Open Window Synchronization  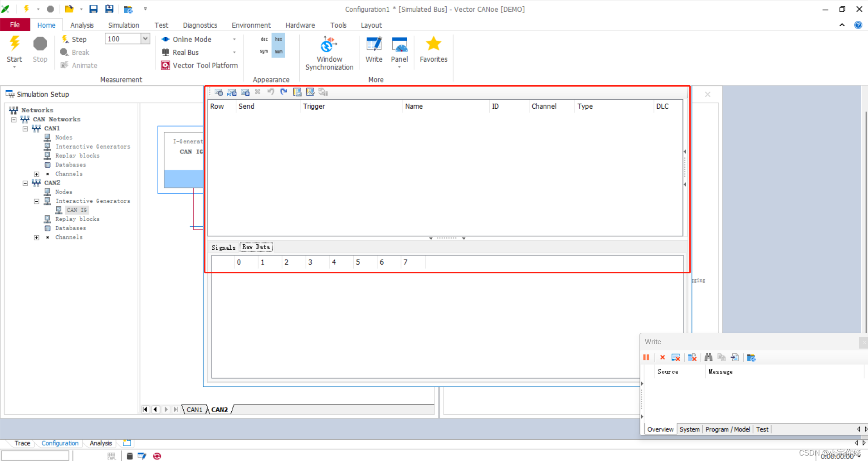(x=329, y=53)
